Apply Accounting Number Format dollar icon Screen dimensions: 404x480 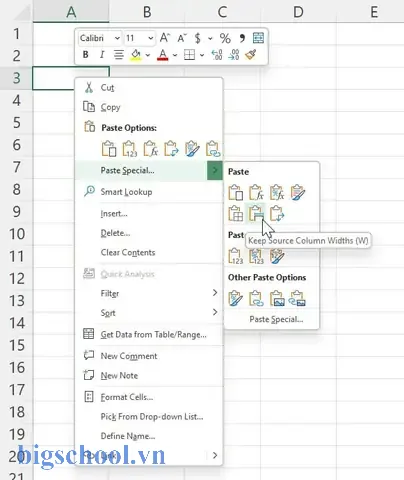198,38
